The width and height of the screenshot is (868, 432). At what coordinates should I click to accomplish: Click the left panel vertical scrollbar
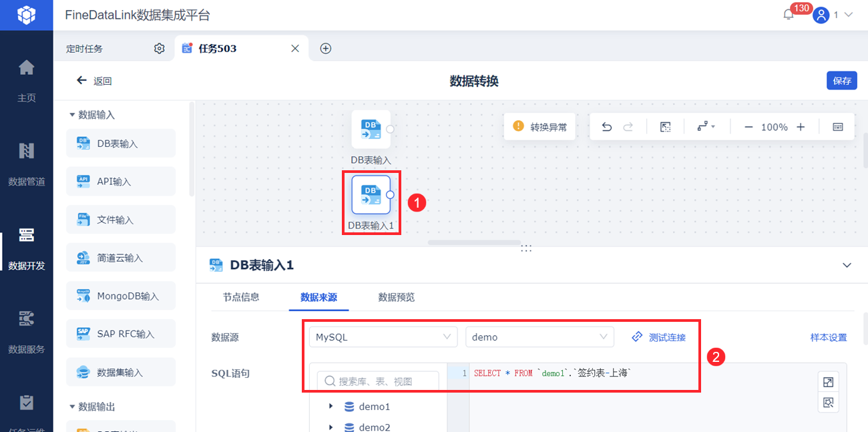point(192,149)
